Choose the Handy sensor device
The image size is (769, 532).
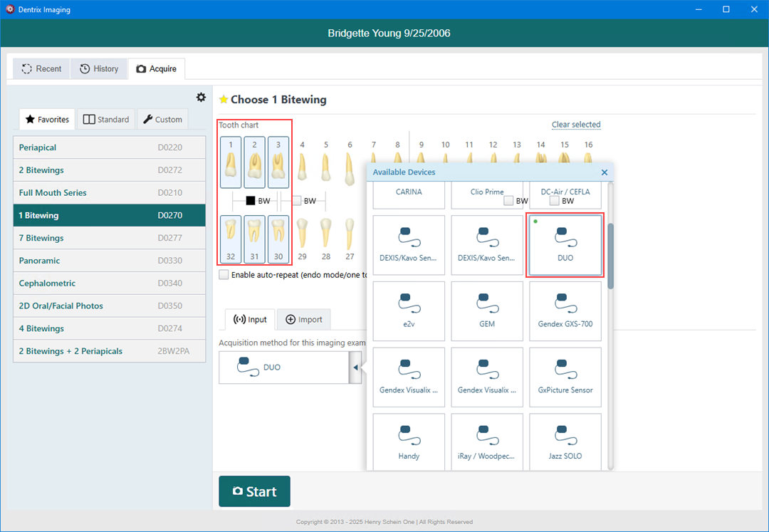click(409, 443)
